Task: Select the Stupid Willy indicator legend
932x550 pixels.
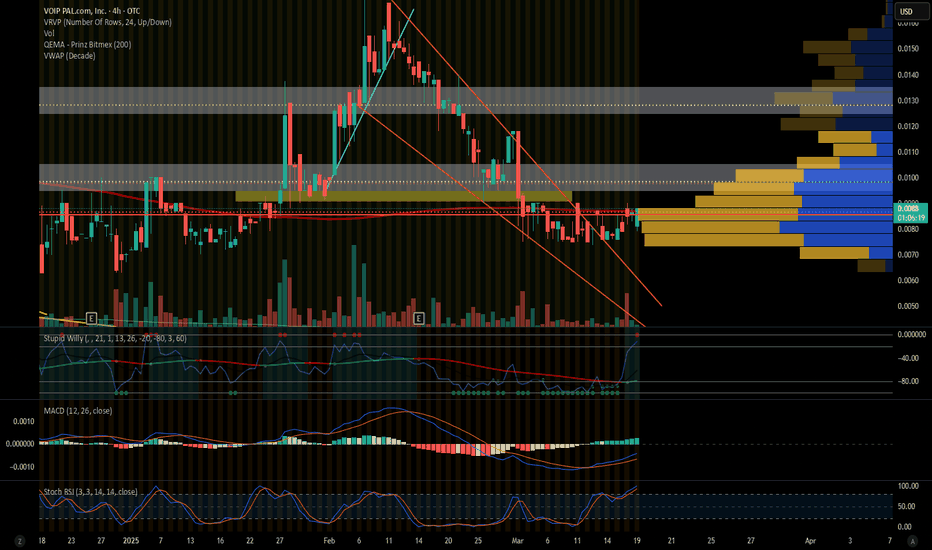Action: (115, 338)
